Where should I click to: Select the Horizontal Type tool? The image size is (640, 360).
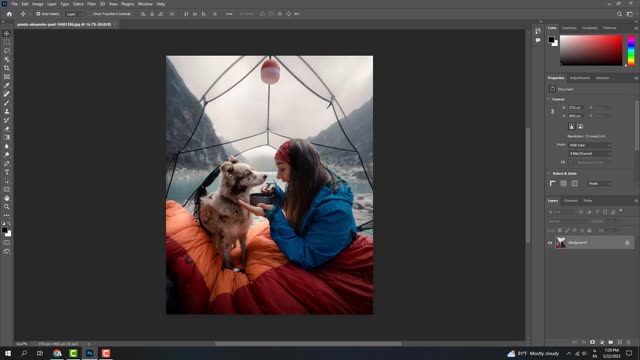click(7, 172)
